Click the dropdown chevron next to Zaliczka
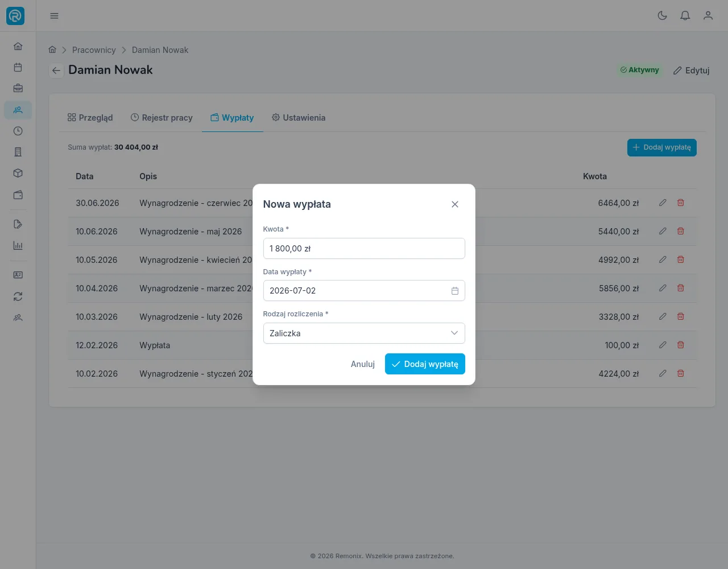This screenshot has height=569, width=728. (454, 333)
